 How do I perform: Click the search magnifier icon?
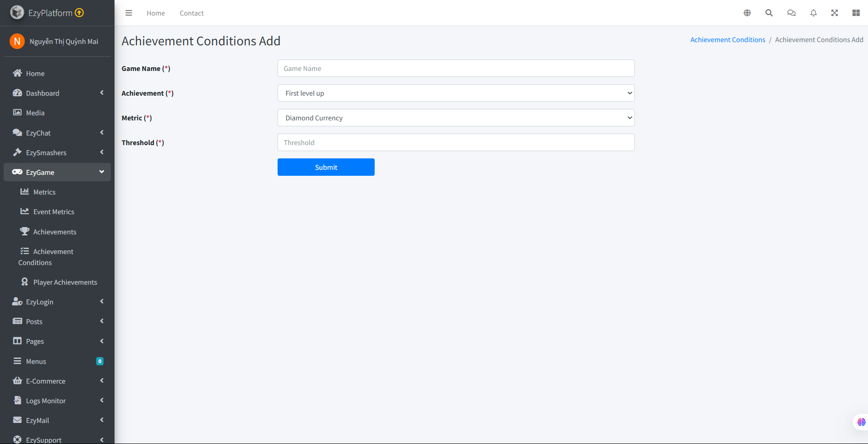[769, 13]
